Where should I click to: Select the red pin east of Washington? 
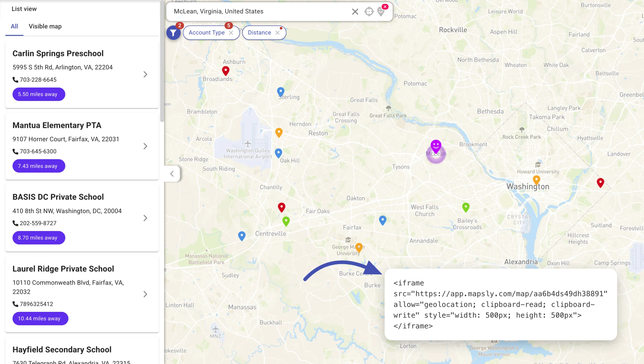click(x=600, y=183)
